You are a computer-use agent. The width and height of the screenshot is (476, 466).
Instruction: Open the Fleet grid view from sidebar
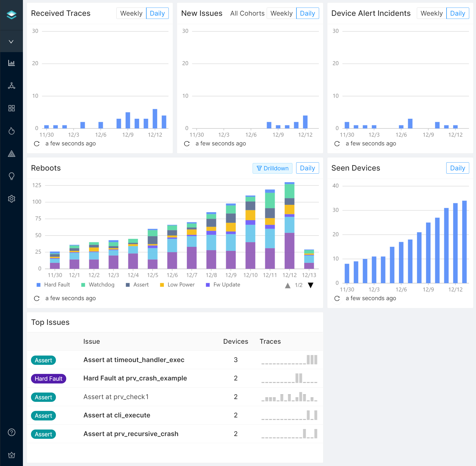12,108
